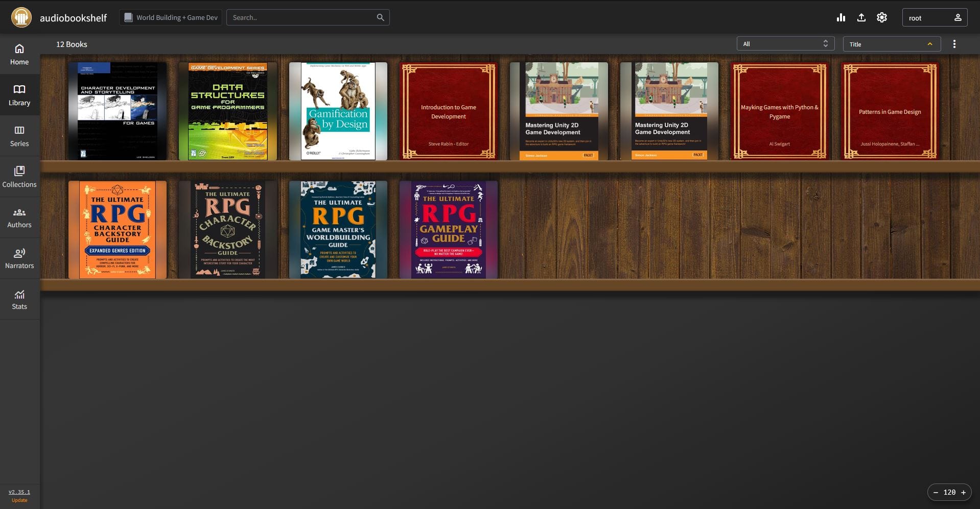This screenshot has height=509, width=980.
Task: Click the user profile icon next to root
Action: coord(958,17)
